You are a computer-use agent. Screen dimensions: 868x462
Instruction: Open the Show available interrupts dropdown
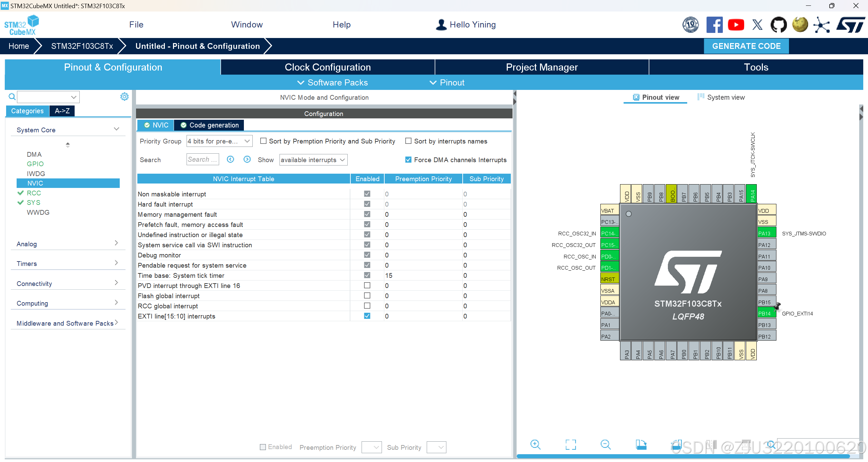click(x=313, y=160)
